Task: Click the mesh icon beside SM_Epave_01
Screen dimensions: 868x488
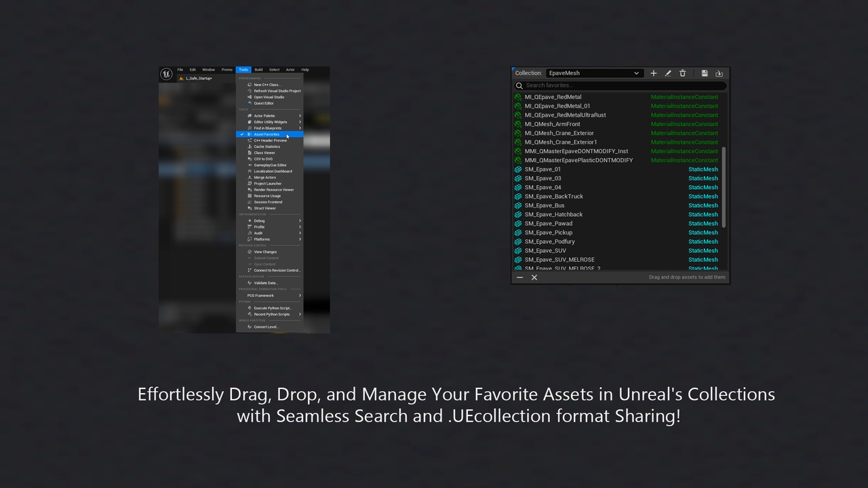Action: [x=518, y=169]
